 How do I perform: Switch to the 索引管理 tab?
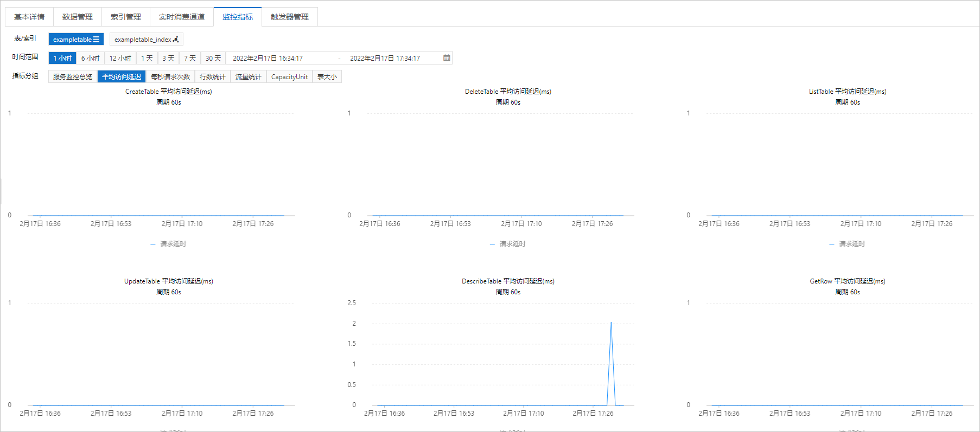(126, 17)
